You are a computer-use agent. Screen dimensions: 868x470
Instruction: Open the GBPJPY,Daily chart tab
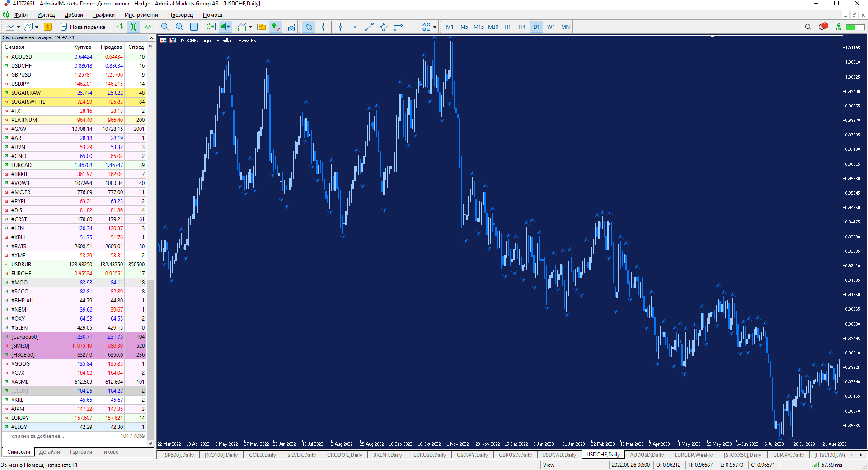point(788,455)
